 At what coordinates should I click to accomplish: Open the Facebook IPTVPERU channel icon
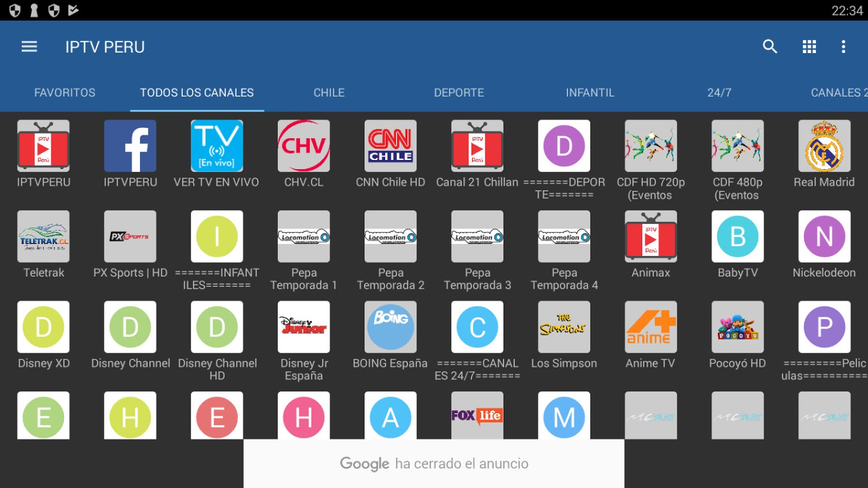pos(130,146)
